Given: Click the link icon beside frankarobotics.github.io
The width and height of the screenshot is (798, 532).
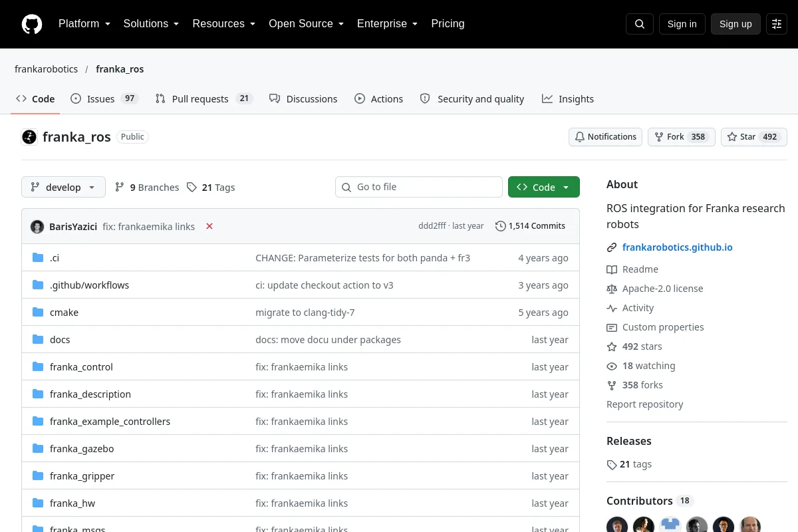Looking at the screenshot, I should click(612, 247).
